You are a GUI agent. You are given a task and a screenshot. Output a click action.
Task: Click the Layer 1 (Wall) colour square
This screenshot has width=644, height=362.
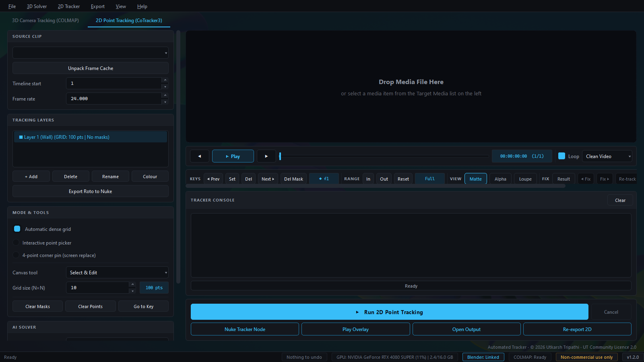pos(21,137)
